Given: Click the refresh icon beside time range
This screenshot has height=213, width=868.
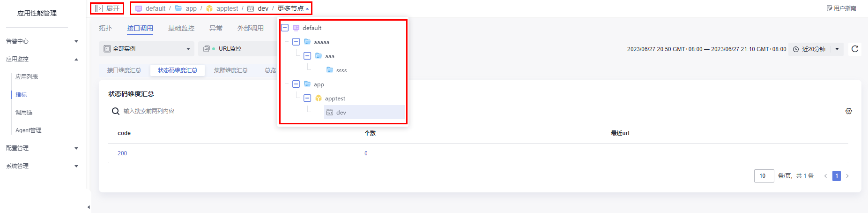Looking at the screenshot, I should click(x=855, y=49).
